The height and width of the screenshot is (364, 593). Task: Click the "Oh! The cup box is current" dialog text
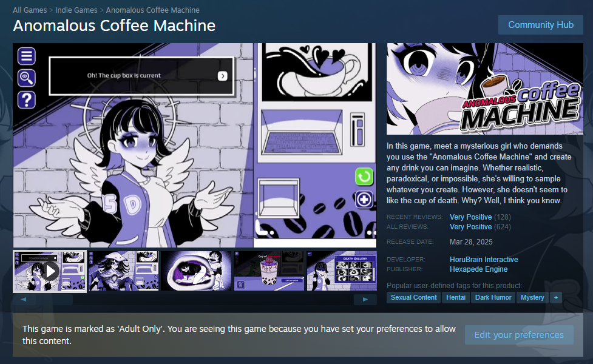click(124, 76)
